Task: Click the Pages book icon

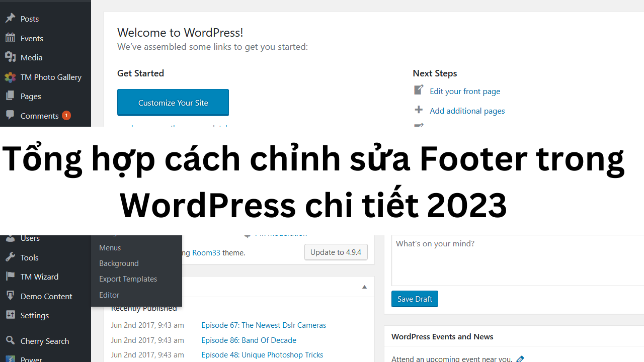Action: [11, 96]
